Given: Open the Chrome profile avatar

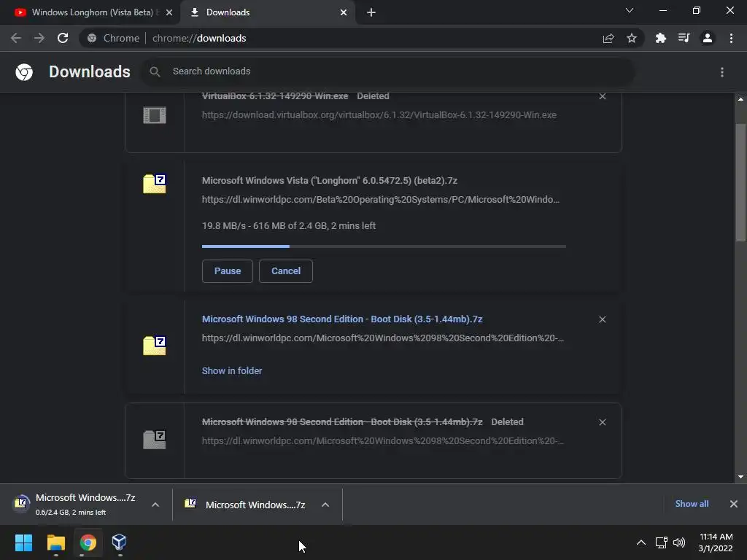Looking at the screenshot, I should point(708,38).
